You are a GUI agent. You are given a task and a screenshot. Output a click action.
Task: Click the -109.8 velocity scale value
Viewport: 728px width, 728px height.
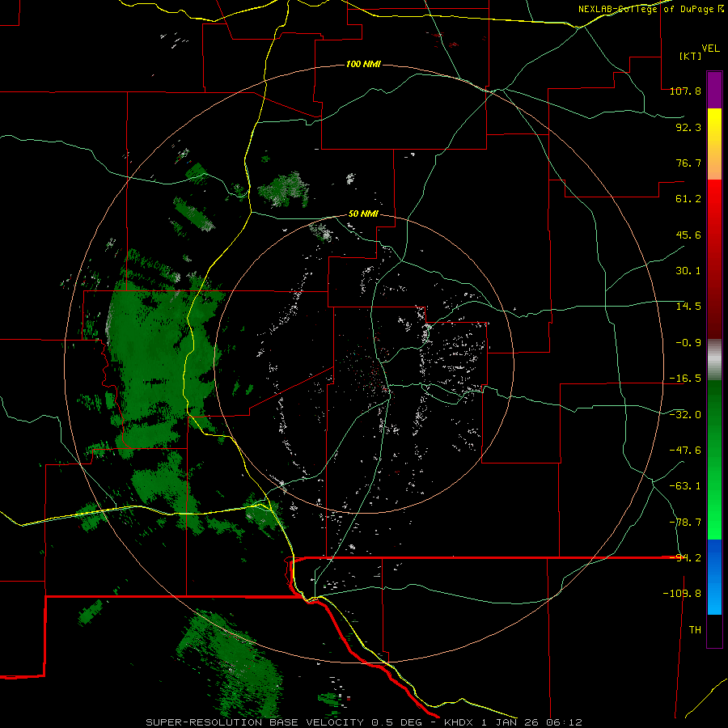coord(682,594)
